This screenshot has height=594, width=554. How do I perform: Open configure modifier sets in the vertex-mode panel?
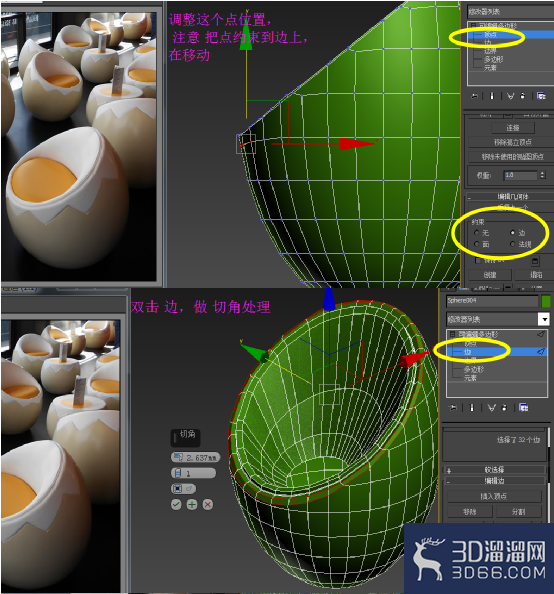click(x=541, y=96)
